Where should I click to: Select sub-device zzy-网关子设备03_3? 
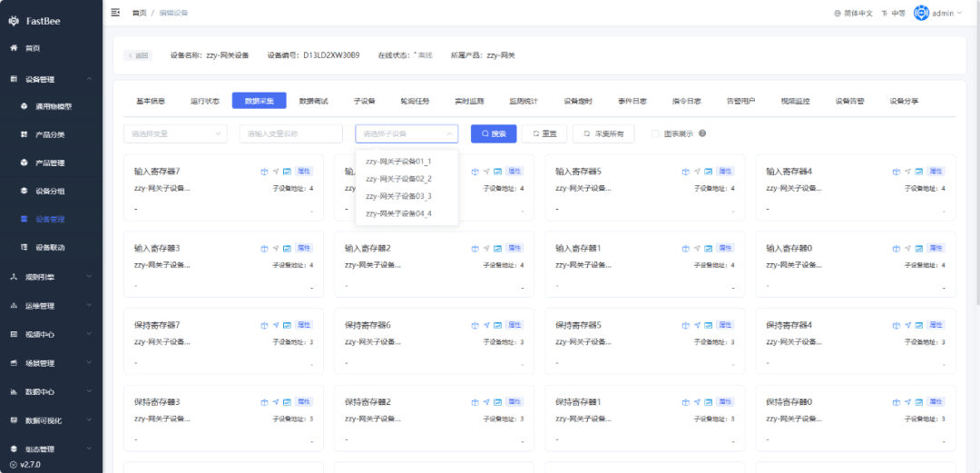[407, 196]
